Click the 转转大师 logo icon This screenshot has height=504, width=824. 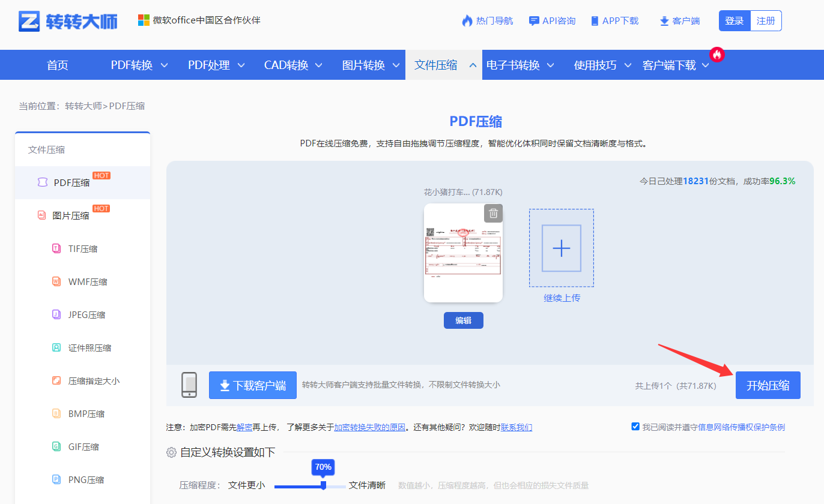(x=29, y=21)
